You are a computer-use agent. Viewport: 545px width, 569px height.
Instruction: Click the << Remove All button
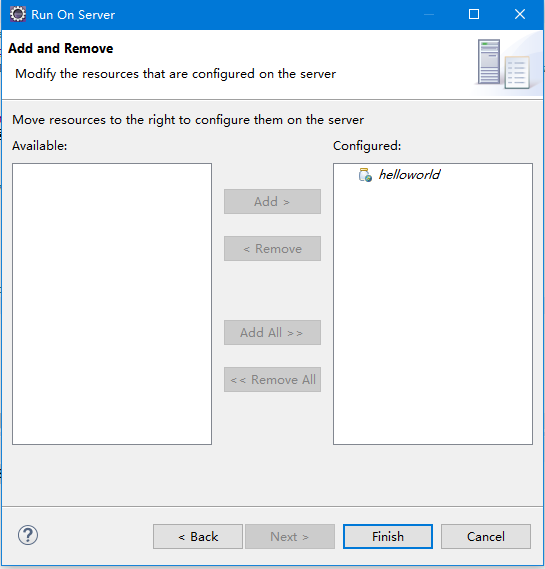pyautogui.click(x=272, y=380)
